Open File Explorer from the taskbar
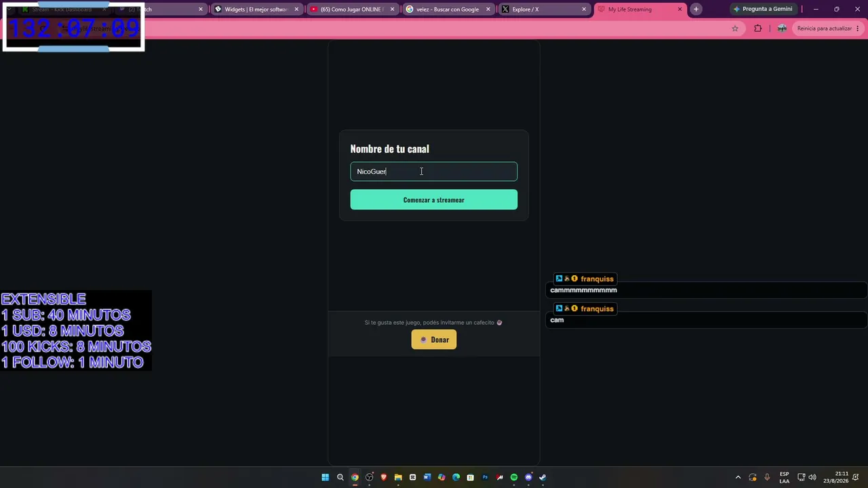Screen dimensions: 868x488 point(398,477)
